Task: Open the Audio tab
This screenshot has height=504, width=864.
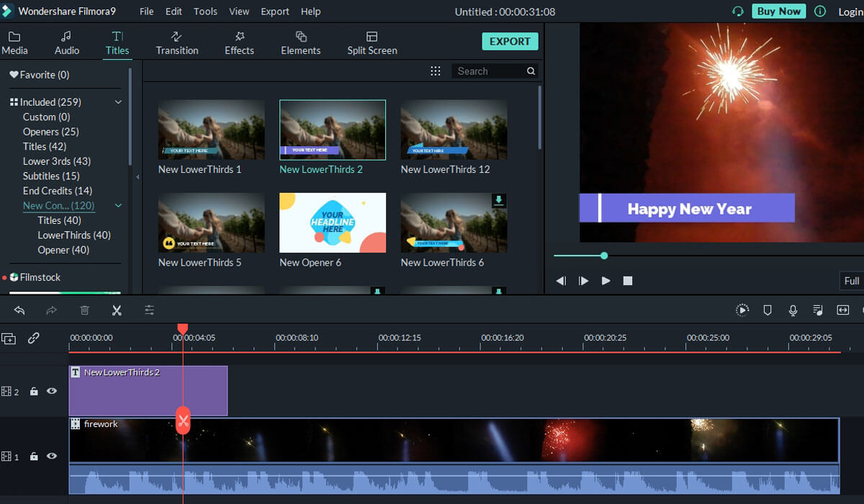Action: 67,42
